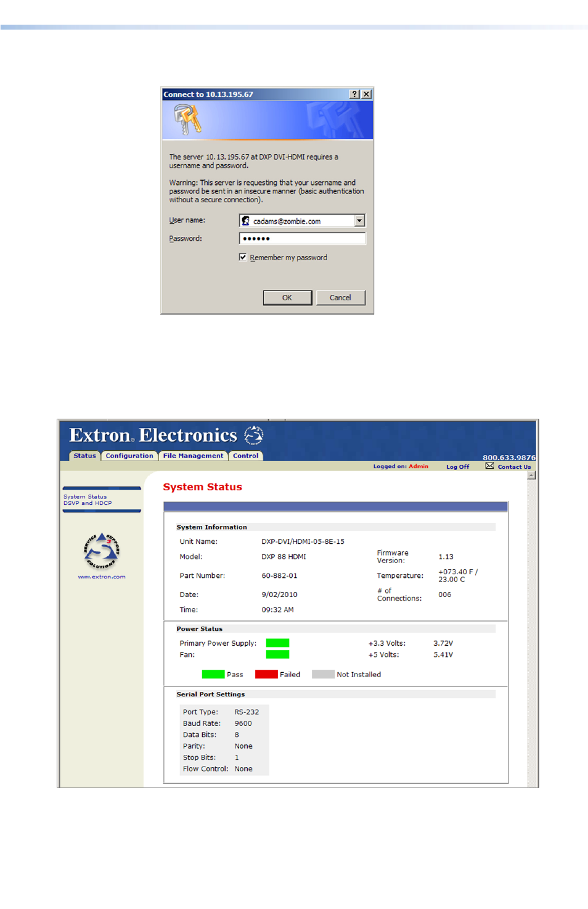The width and height of the screenshot is (588, 909).
Task: Click the firmware version value 1.13
Action: [x=446, y=556]
